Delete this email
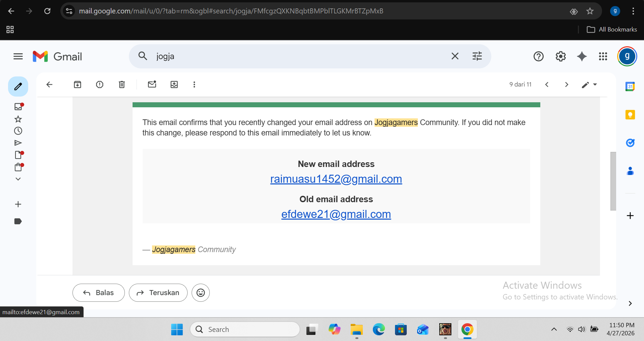Viewport: 644px width, 341px height. [x=122, y=84]
